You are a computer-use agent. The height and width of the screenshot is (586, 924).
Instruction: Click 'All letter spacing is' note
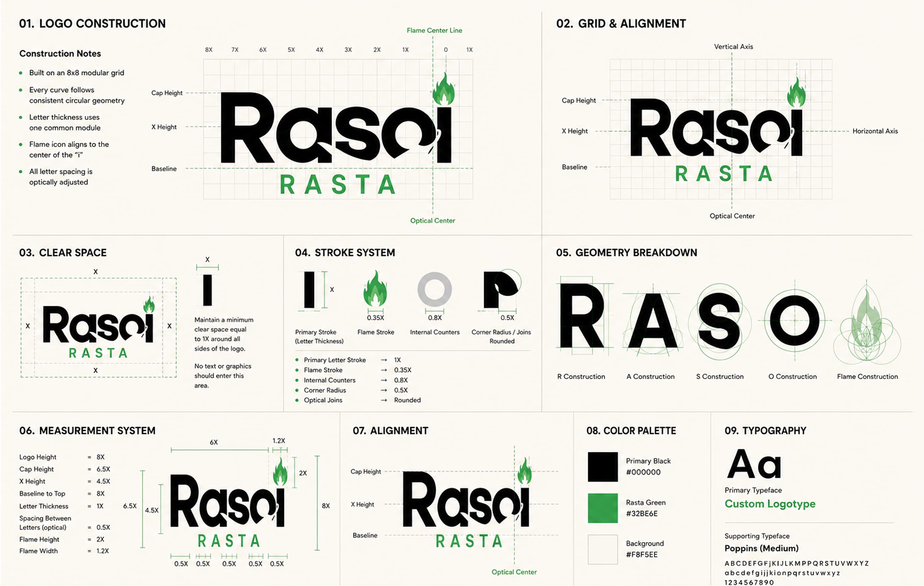(61, 172)
